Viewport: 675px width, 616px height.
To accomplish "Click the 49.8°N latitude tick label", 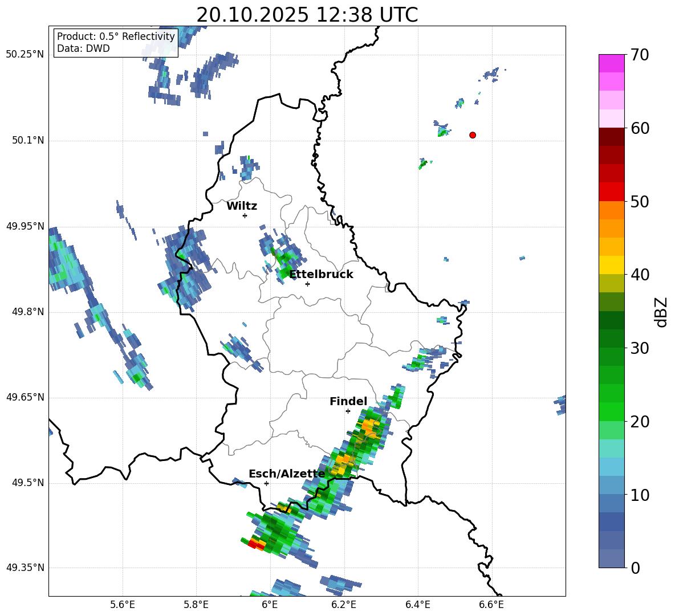I will tap(29, 312).
